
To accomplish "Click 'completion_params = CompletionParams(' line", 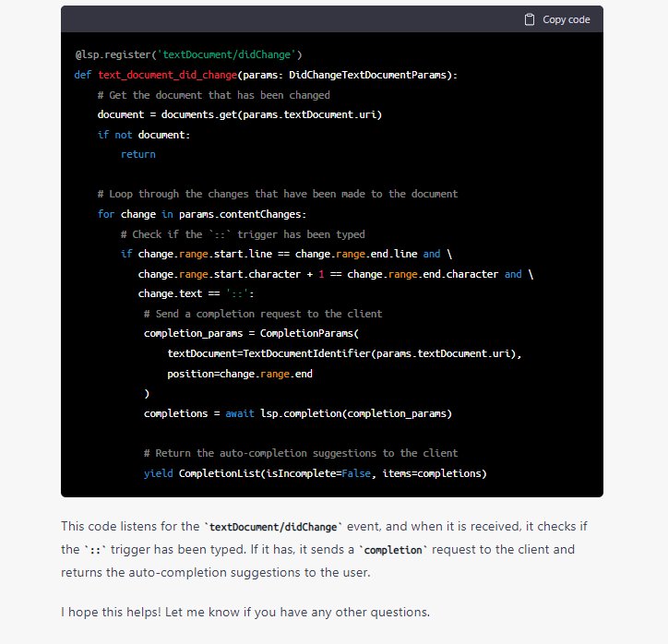I will point(251,333).
